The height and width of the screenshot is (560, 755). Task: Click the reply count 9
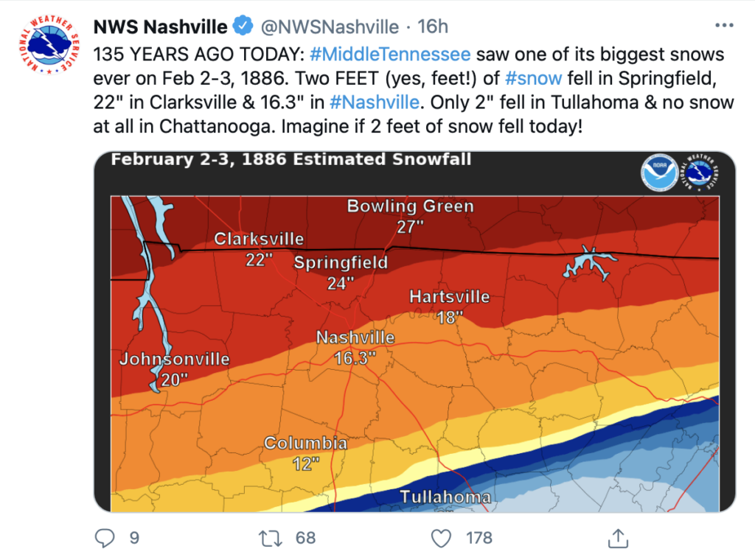[134, 538]
